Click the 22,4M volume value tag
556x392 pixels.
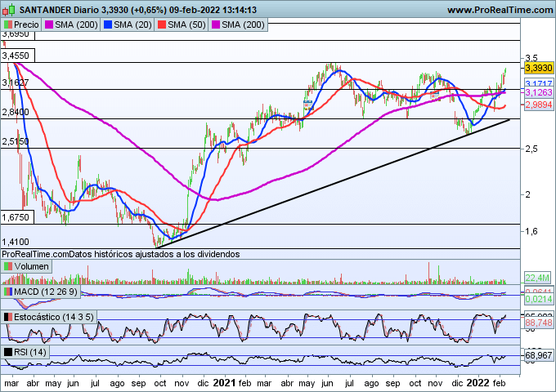coord(537,278)
